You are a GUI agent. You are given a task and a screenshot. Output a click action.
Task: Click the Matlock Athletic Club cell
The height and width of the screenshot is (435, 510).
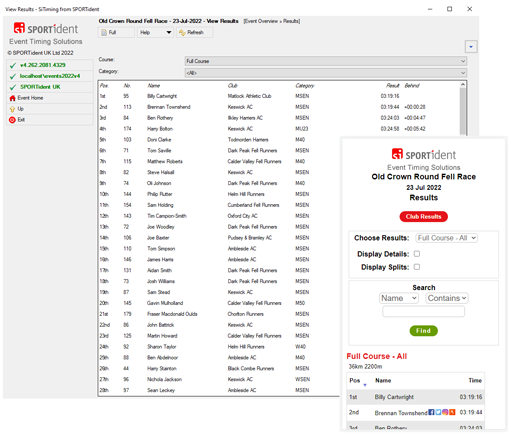coord(249,96)
